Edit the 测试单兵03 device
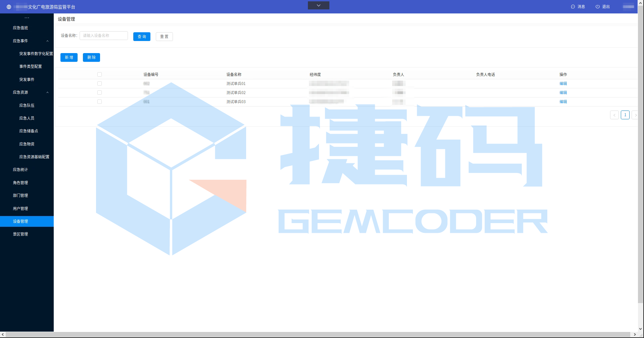The width and height of the screenshot is (644, 338). (563, 102)
